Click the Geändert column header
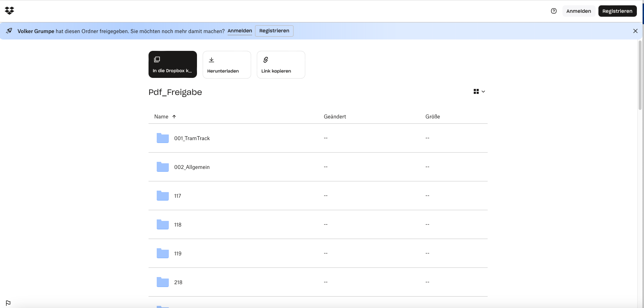The height and width of the screenshot is (308, 644). 335,117
